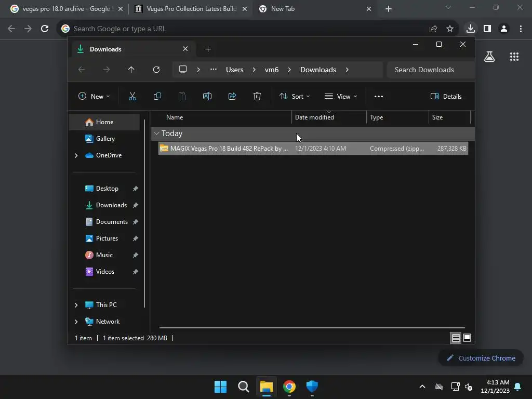Click the breadcrumb ellipsis in the address bar
This screenshot has width=532, height=399.
(214, 69)
